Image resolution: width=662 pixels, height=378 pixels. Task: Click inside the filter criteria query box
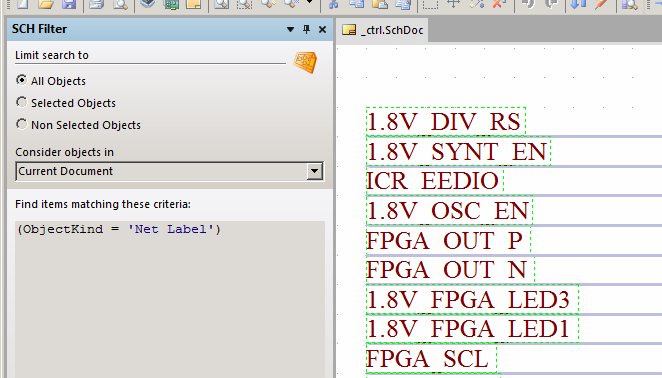coord(170,299)
